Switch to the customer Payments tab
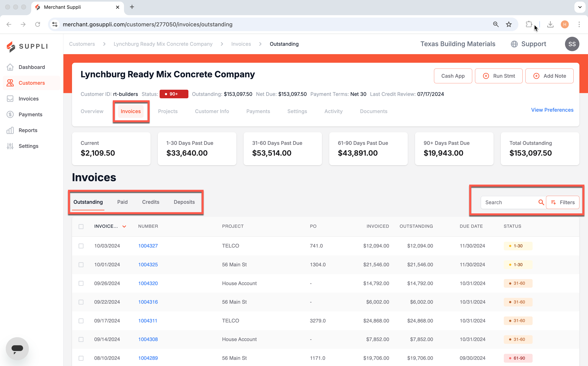This screenshot has height=366, width=588. [x=258, y=111]
